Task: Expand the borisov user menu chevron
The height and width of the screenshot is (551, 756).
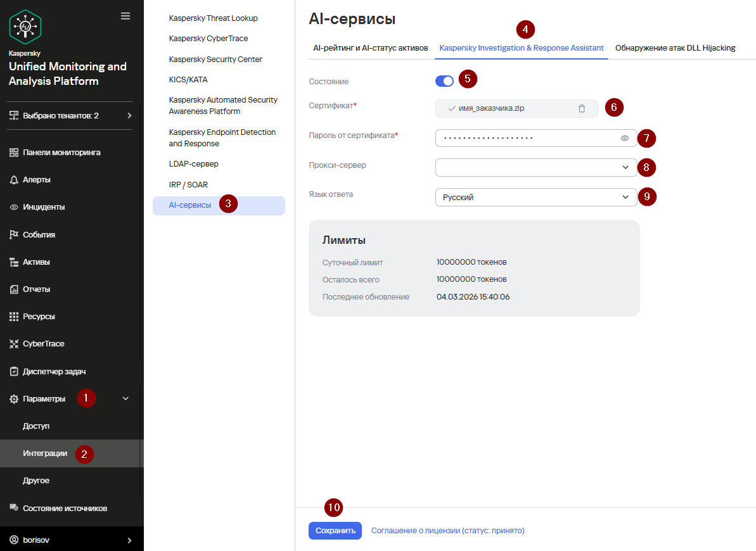Action: pyautogui.click(x=129, y=540)
